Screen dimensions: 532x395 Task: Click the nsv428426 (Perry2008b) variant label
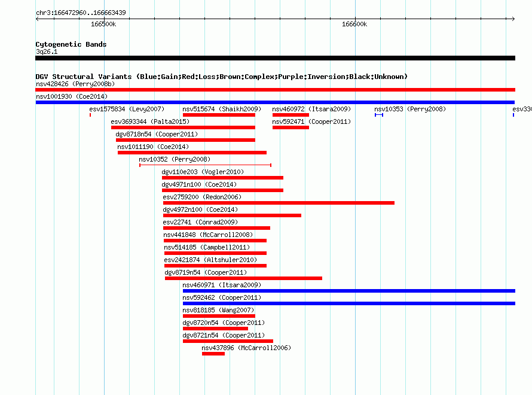pyautogui.click(x=75, y=84)
